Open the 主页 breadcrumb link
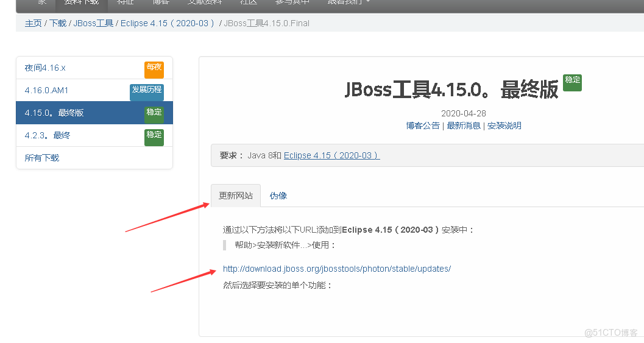The width and height of the screenshot is (644, 343). [34, 23]
